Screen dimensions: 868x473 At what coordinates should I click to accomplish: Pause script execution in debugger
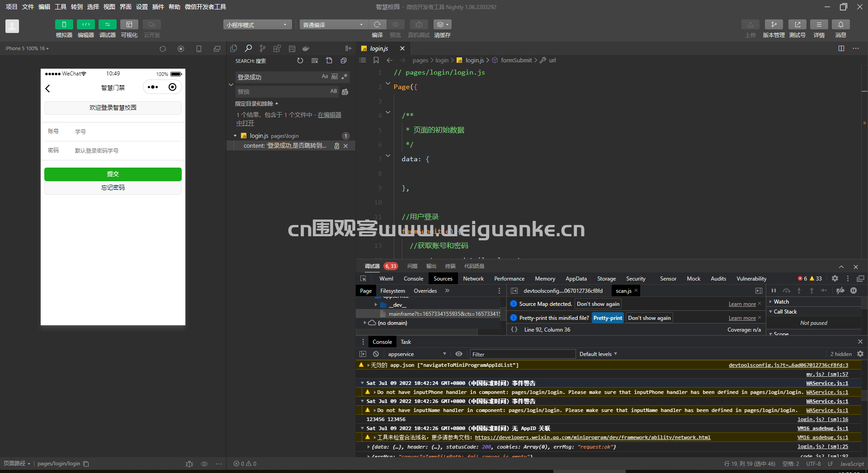click(x=774, y=291)
